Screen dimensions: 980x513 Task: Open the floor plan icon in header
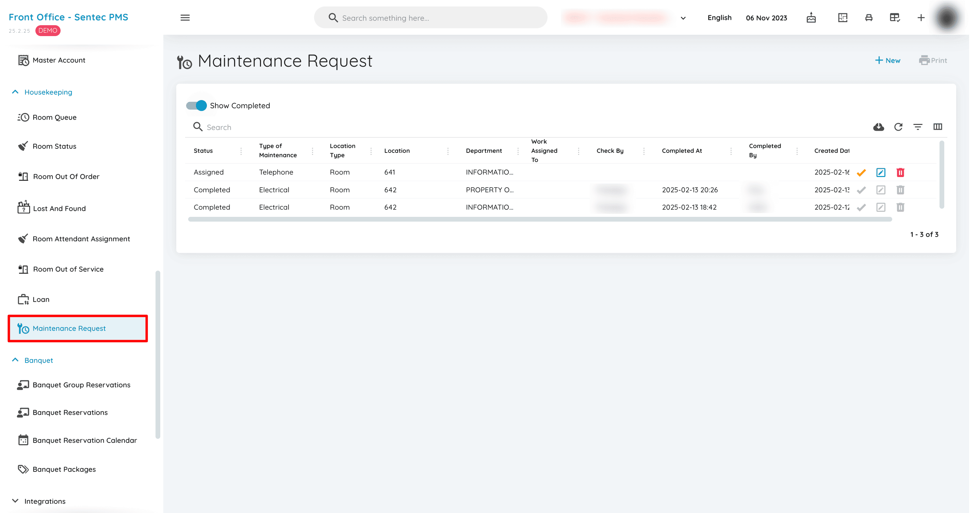click(842, 17)
